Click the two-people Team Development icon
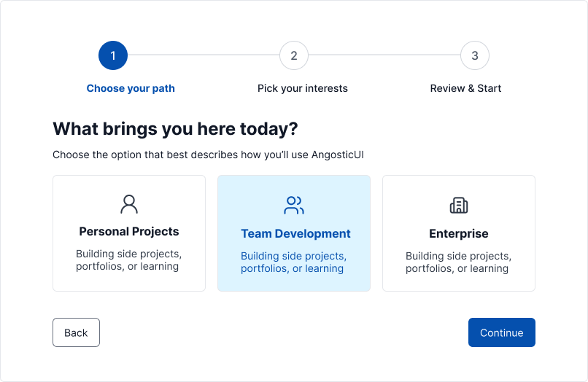This screenshot has height=382, width=588. tap(294, 206)
